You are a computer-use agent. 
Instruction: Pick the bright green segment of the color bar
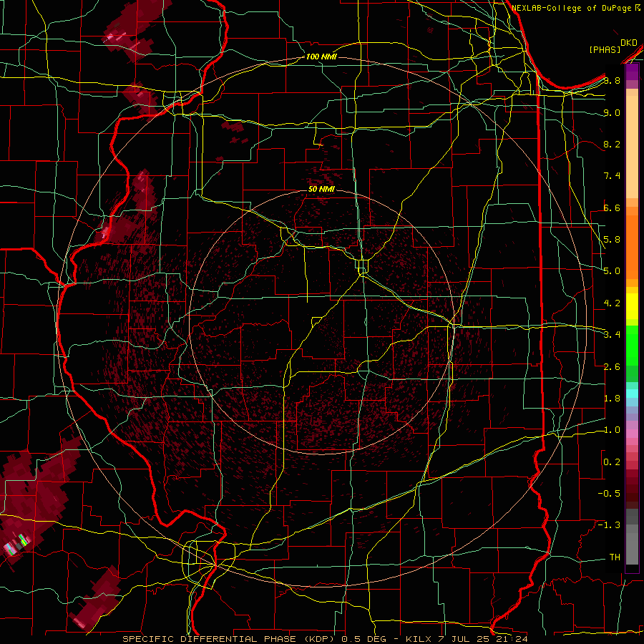pos(632,344)
